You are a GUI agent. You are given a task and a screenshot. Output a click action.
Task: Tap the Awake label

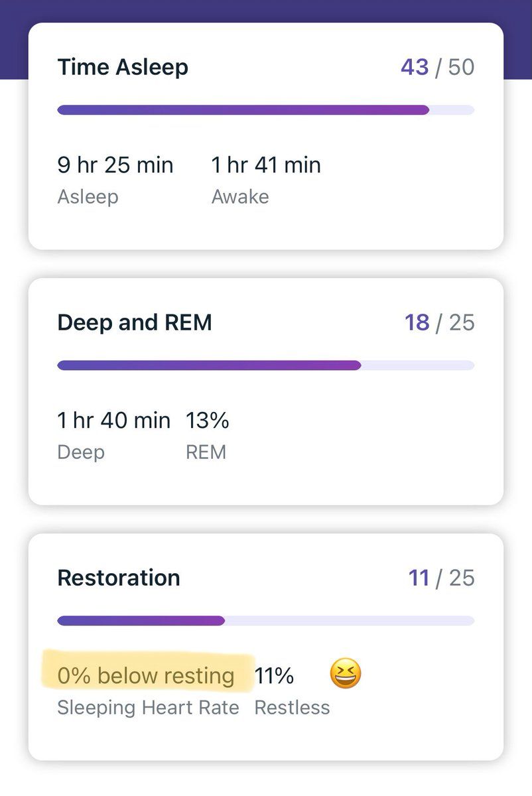coord(240,197)
